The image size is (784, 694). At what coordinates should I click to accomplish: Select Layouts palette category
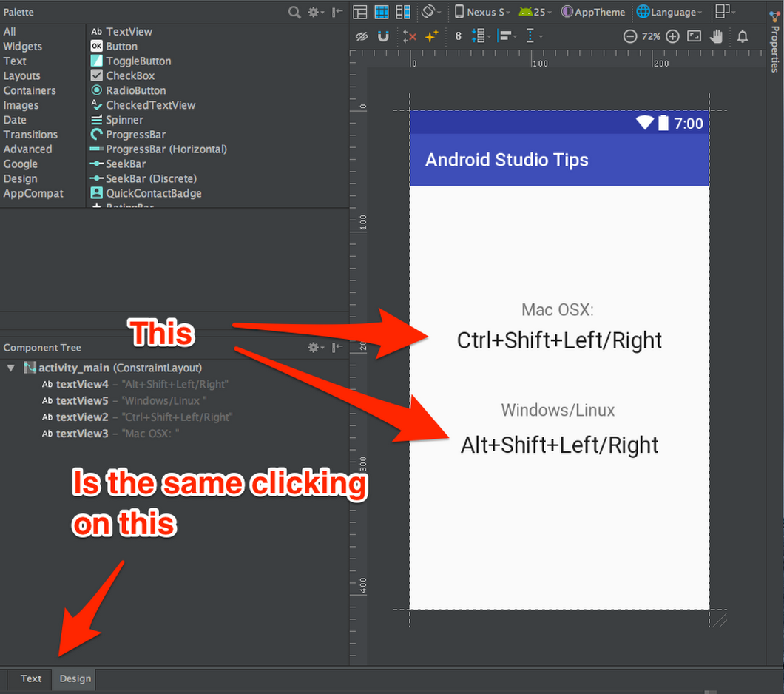21,76
